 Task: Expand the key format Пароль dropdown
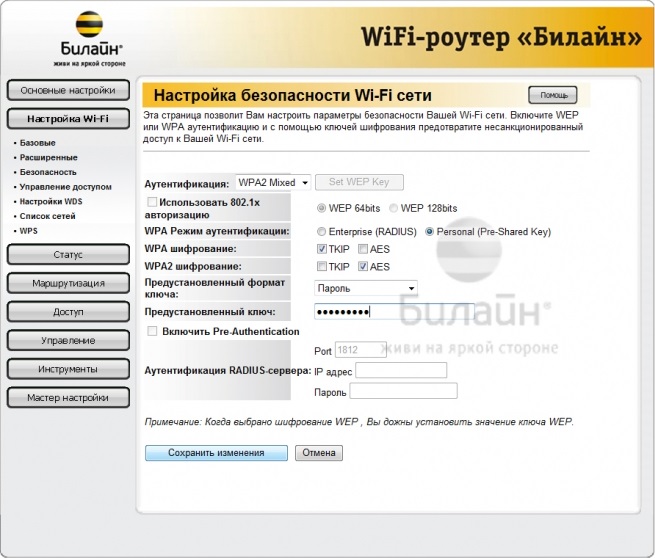(x=366, y=288)
